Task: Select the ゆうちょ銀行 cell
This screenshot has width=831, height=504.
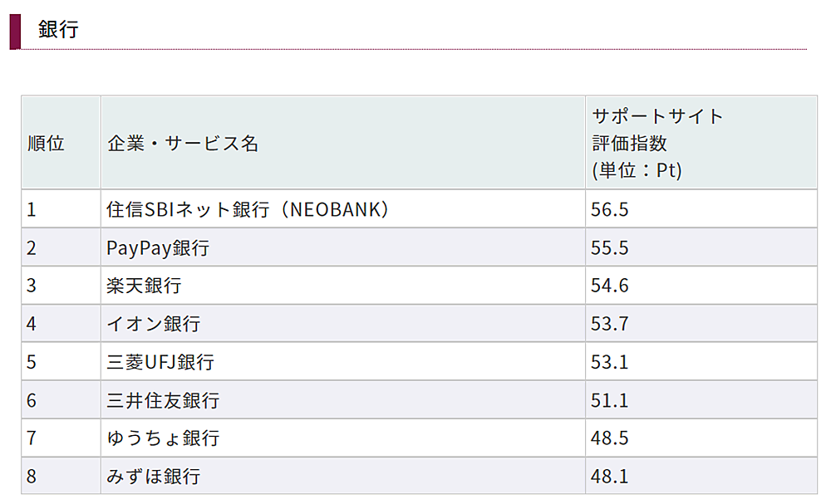Action: [x=163, y=438]
